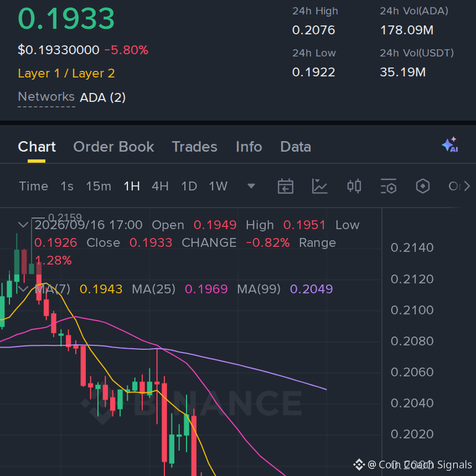Change the candlestick chart style icon
Viewport: 476px width, 476px height.
(x=354, y=186)
